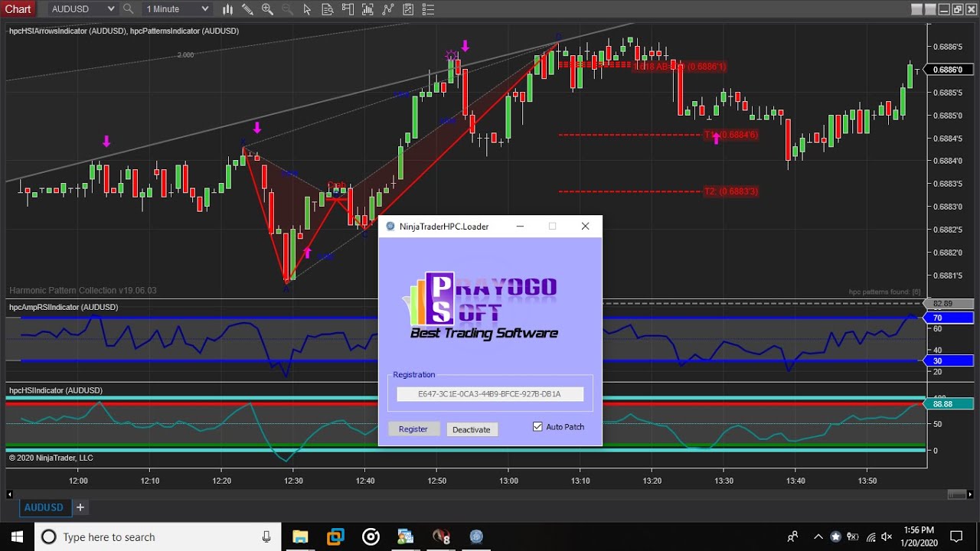Click the blue star tray icon
This screenshot has height=551, width=980.
coord(835,536)
